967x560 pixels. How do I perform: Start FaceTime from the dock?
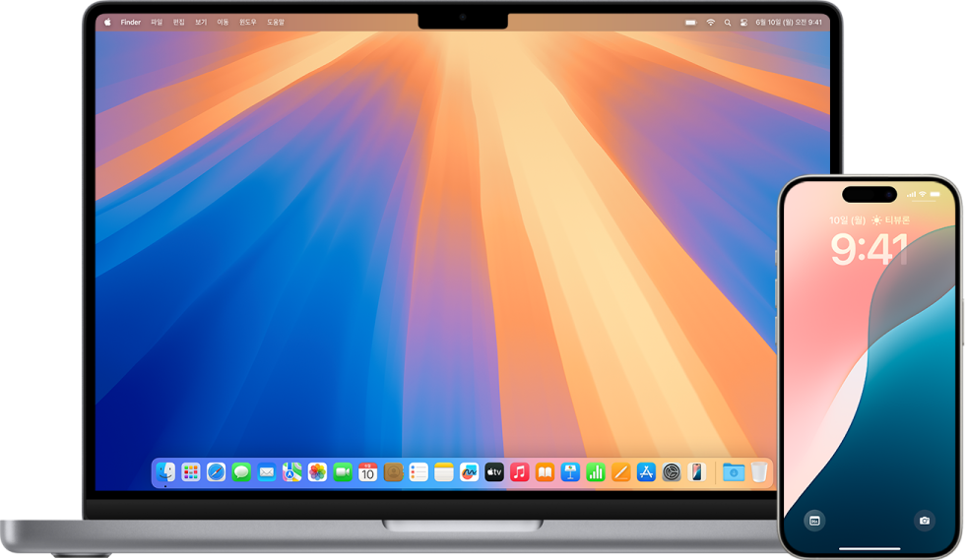tap(343, 472)
